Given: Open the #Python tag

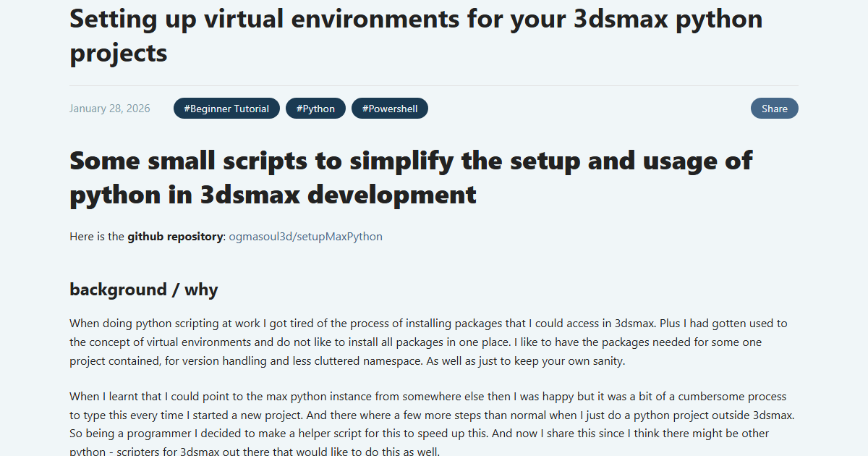Looking at the screenshot, I should click(x=315, y=108).
